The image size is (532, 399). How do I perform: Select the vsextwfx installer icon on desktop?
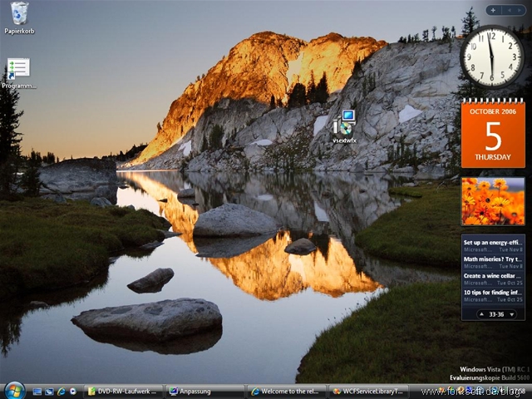click(344, 126)
